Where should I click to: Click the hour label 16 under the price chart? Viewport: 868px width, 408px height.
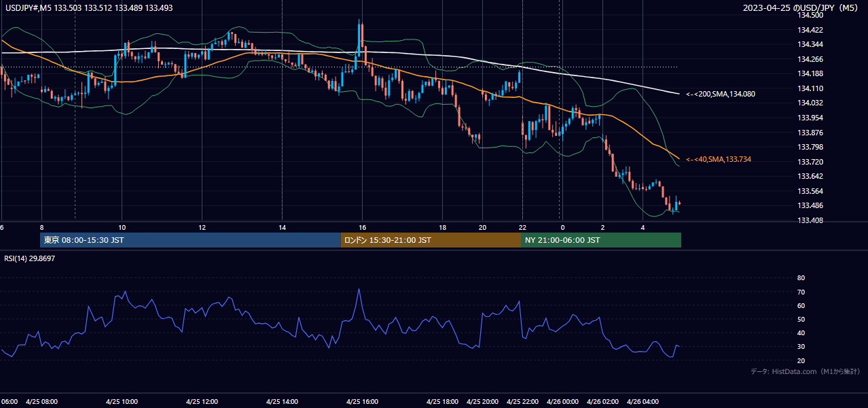(x=362, y=227)
